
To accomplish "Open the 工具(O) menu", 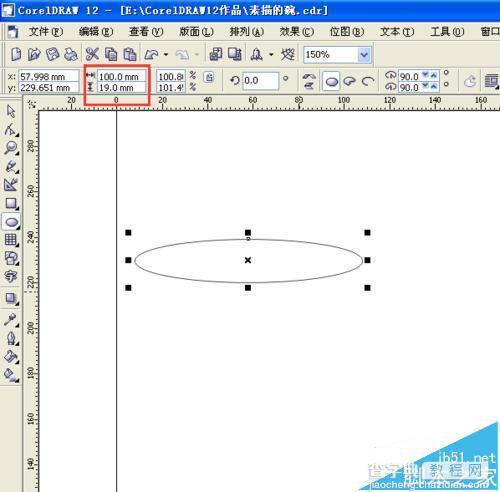I will click(x=447, y=32).
